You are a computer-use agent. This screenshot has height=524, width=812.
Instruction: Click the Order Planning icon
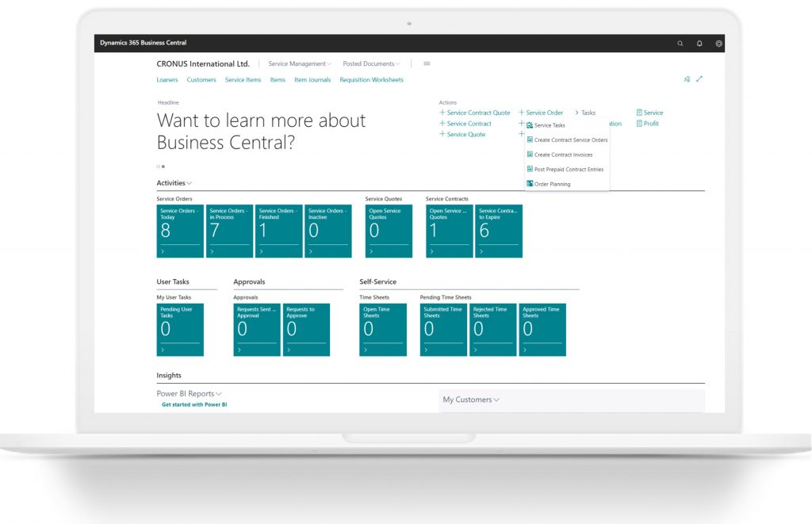[530, 183]
